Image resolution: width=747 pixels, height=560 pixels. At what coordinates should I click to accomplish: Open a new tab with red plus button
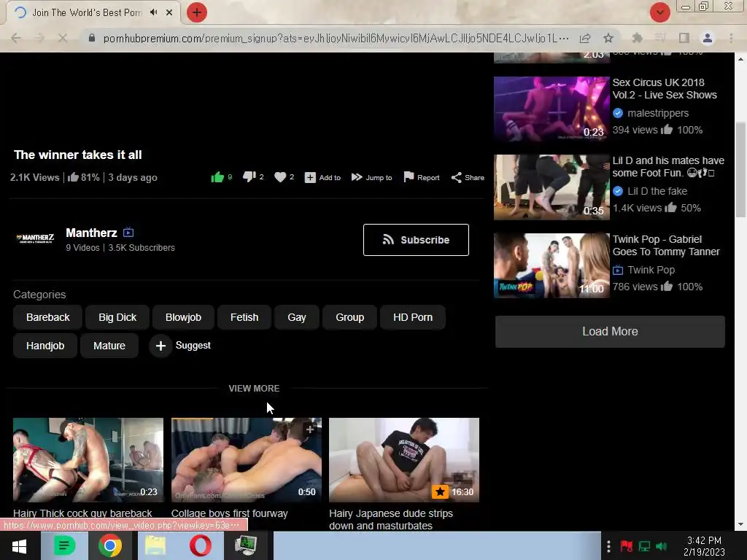pyautogui.click(x=197, y=12)
